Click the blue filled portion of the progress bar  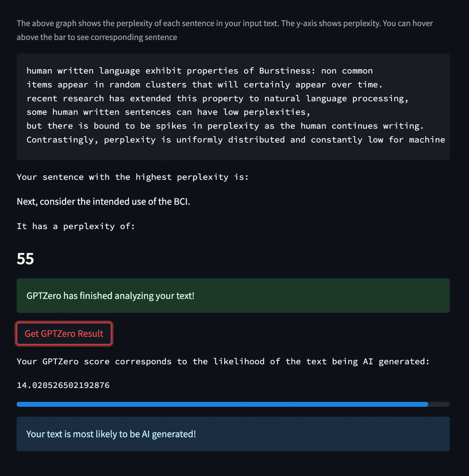click(222, 404)
